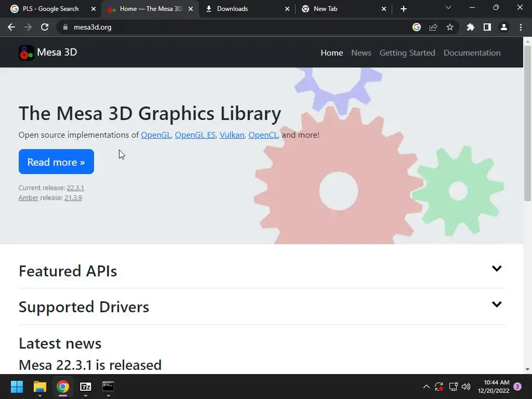Viewport: 532px width, 399px height.
Task: Open the terminal taskbar icon
Action: tap(108, 387)
